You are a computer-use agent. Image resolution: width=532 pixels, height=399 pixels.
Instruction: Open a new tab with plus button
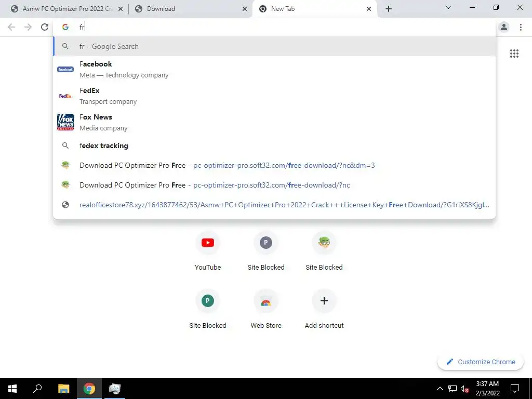(389, 9)
